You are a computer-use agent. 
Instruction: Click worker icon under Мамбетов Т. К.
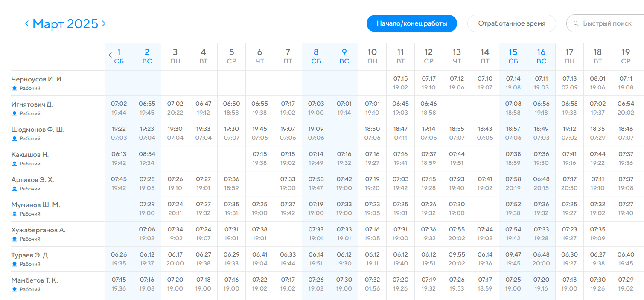pos(15,289)
